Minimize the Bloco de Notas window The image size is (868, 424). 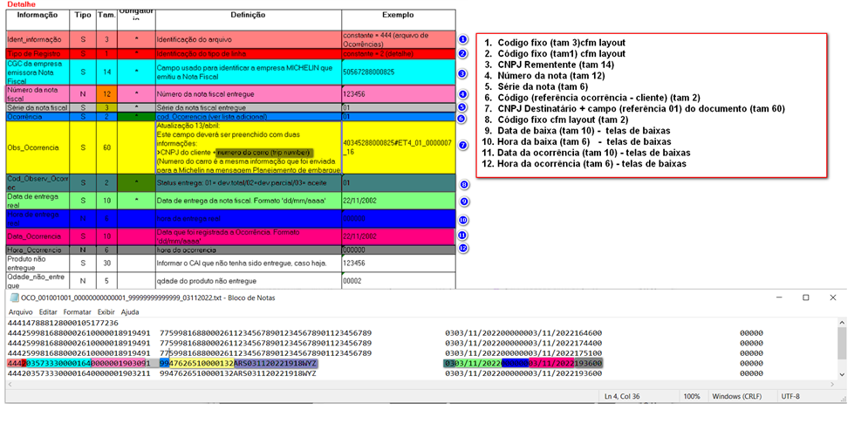[778, 297]
